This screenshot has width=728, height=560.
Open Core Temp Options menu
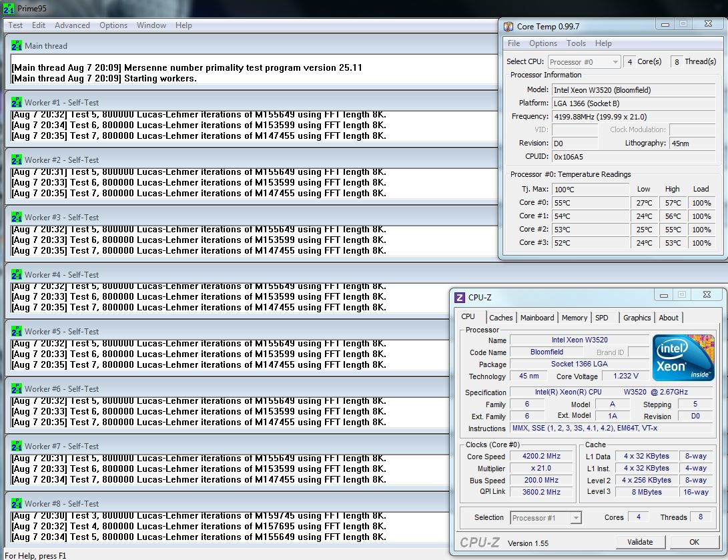543,43
